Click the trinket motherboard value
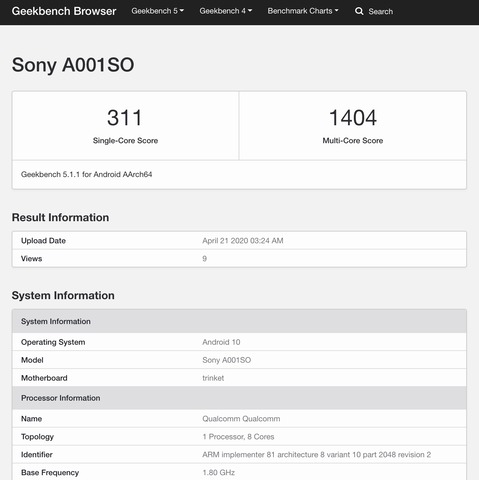The height and width of the screenshot is (480, 479). (x=213, y=378)
